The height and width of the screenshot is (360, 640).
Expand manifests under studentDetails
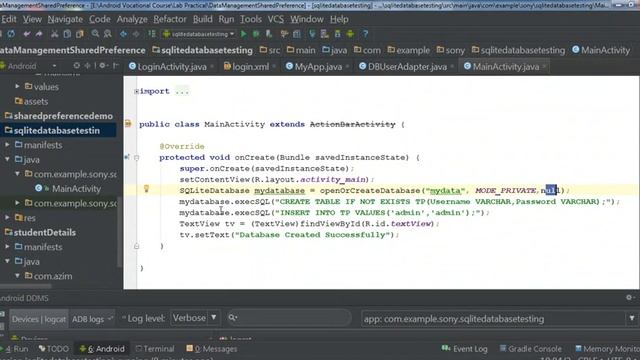[7, 247]
